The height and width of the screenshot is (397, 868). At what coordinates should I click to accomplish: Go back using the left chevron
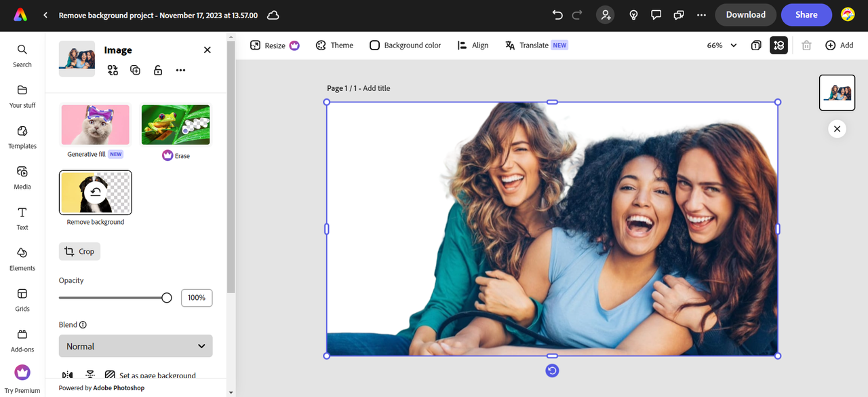[x=45, y=15]
